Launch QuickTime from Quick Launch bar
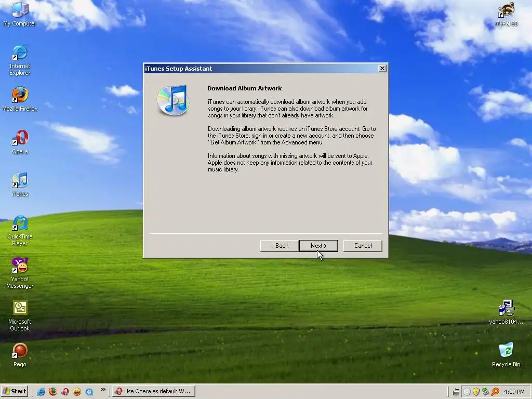This screenshot has width=532, height=399. 89,392
